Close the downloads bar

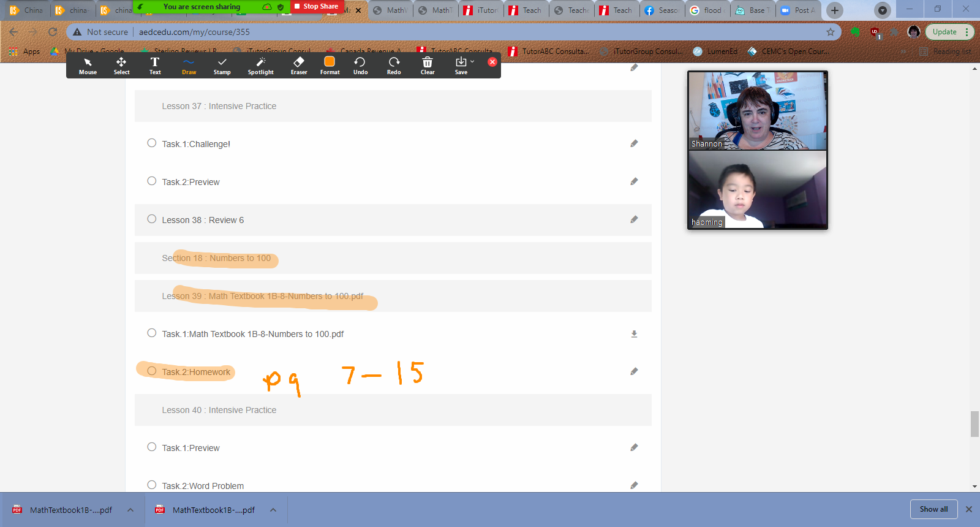coord(969,509)
